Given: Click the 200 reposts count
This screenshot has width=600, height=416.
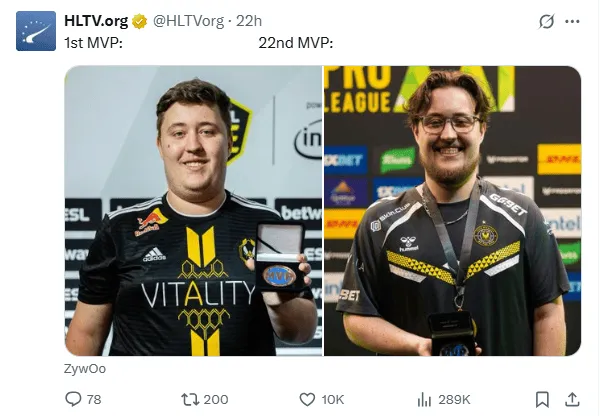Looking at the screenshot, I should [216, 400].
